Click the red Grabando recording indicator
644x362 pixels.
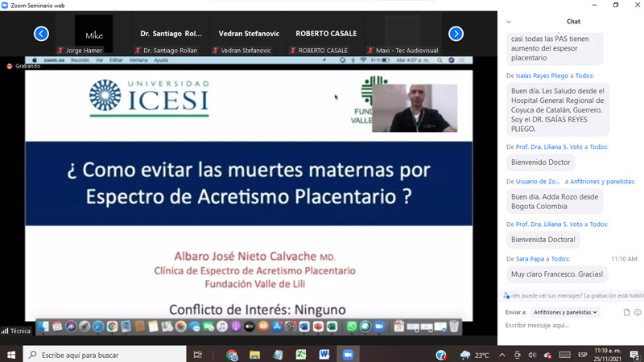pyautogui.click(x=10, y=66)
